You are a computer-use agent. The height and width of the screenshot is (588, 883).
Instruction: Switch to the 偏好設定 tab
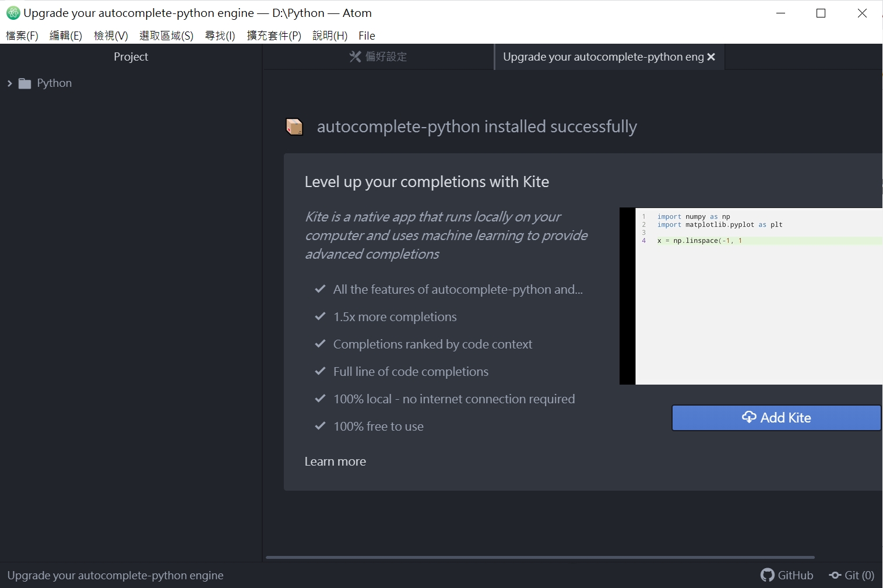386,57
